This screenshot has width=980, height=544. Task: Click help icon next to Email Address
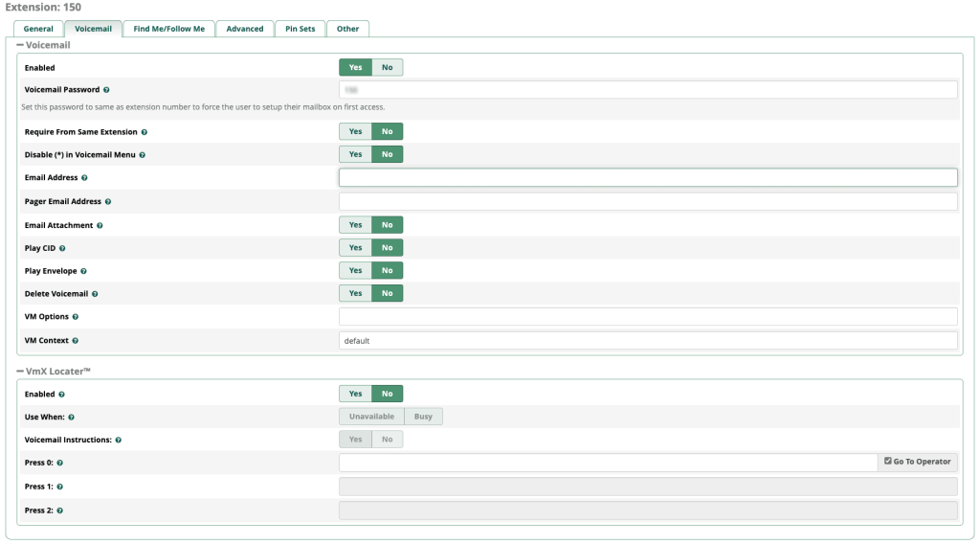tap(85, 178)
